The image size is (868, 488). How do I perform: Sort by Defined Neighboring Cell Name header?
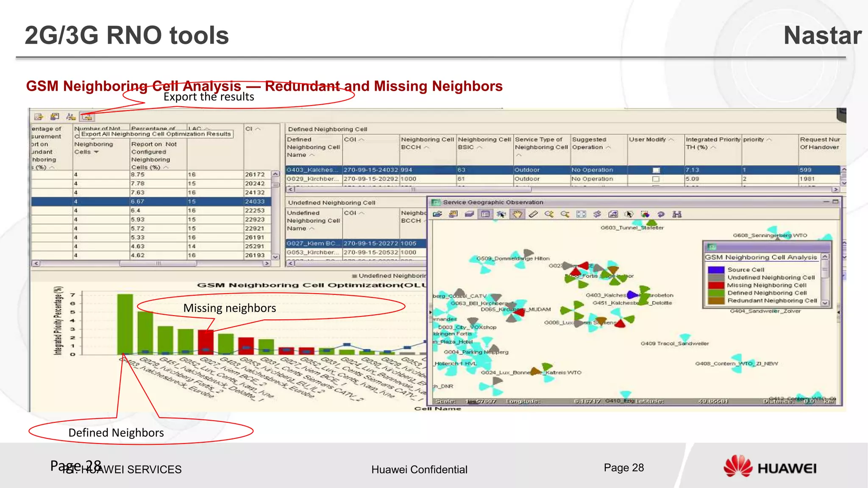coord(313,147)
